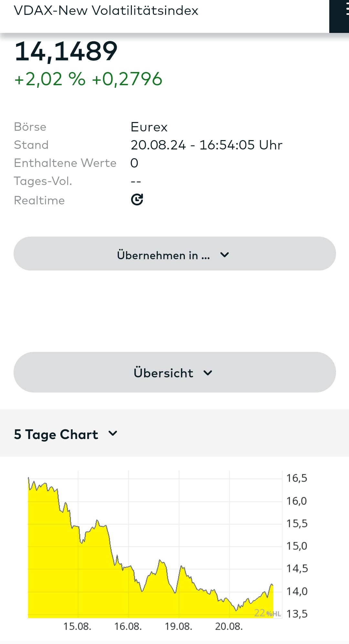Click the 19.08. date label on the chart axis
The image size is (349, 644).
pos(178,627)
